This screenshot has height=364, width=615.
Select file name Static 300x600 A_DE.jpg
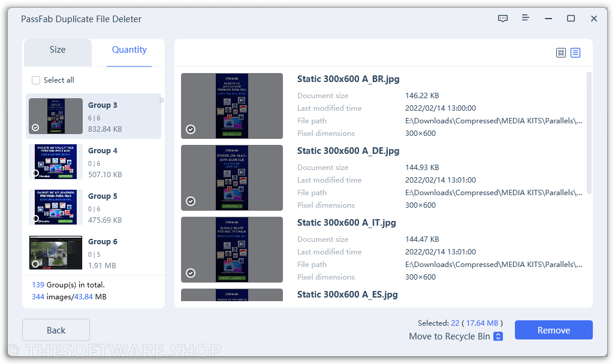[x=348, y=151]
